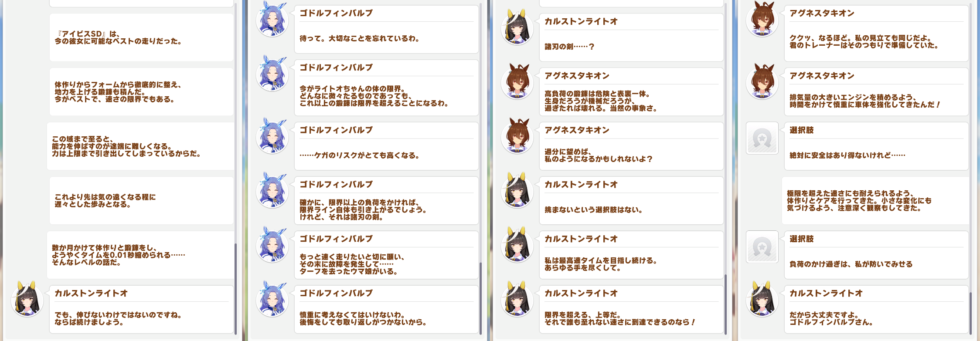
Task: Click the second log panel's scrollbar thumb
Action: 480,298
